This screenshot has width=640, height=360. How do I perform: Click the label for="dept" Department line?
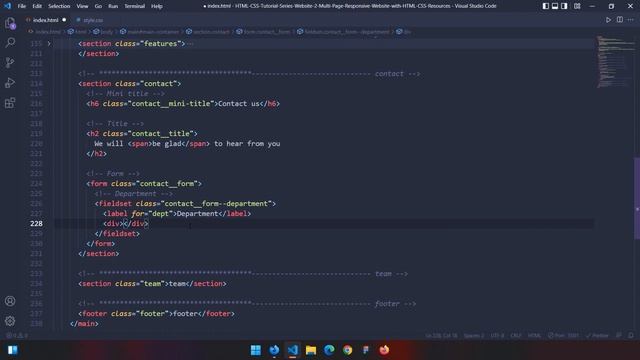(x=177, y=214)
